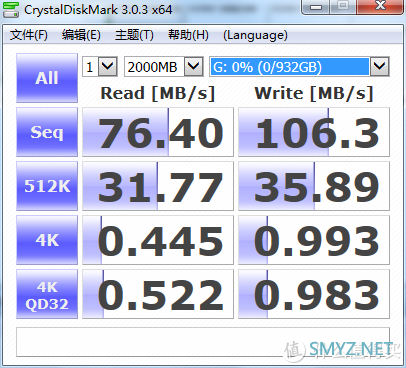This screenshot has height=368, width=406.
Task: Start the 4K benchmark test
Action: pyautogui.click(x=47, y=240)
